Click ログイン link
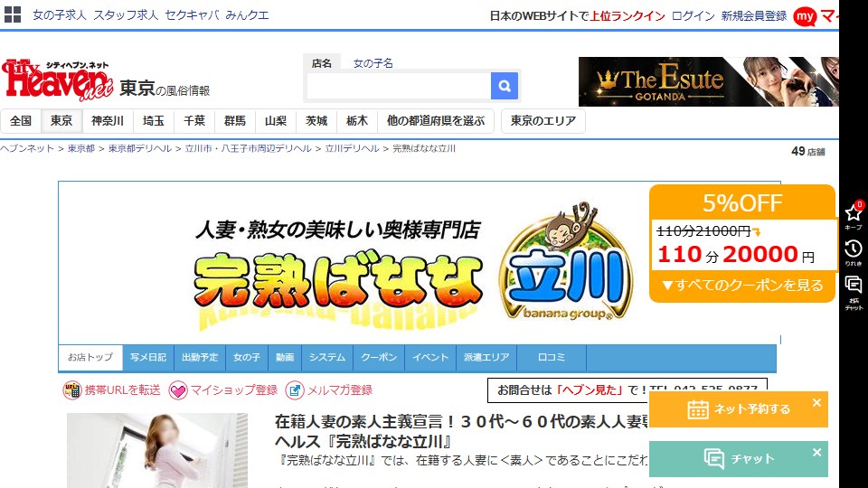The width and height of the screenshot is (868, 488). (x=693, y=16)
